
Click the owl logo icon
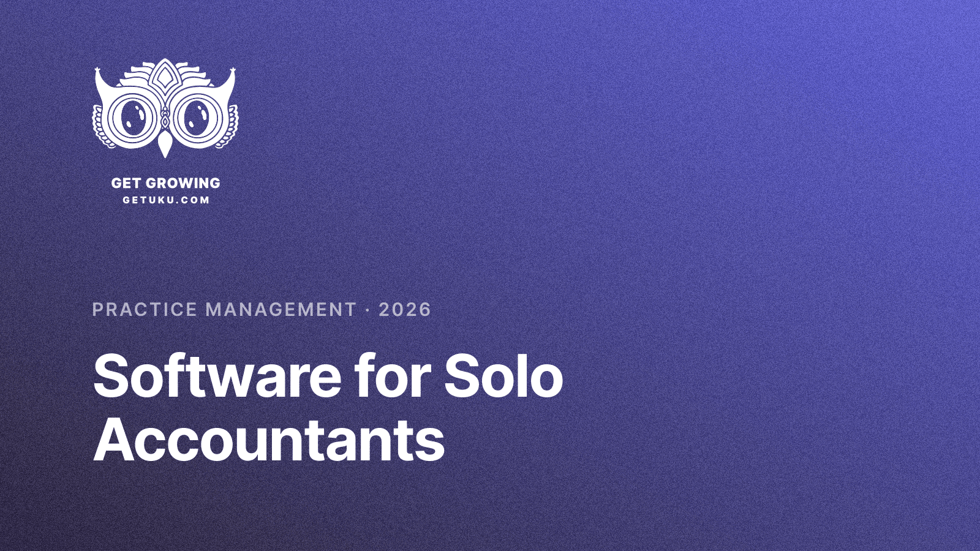point(165,108)
